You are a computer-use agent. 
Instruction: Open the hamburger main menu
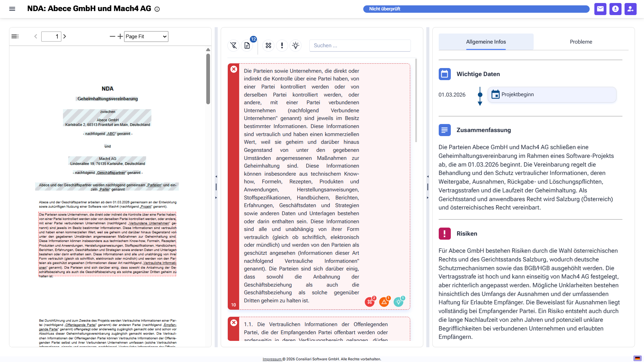(12, 9)
